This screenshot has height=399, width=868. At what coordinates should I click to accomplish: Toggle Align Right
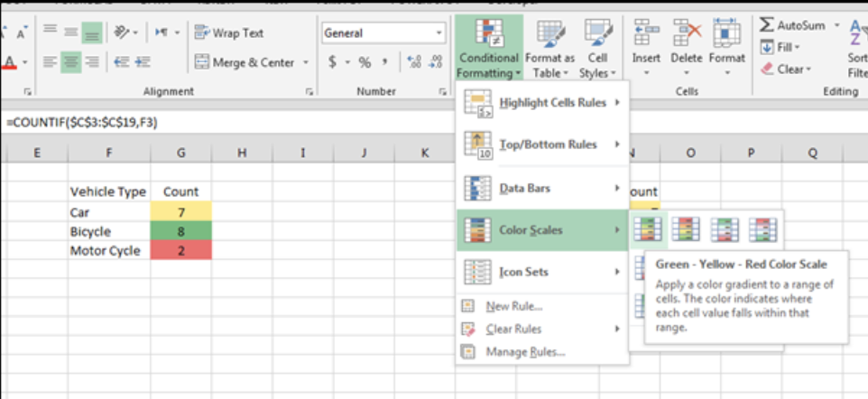[92, 62]
